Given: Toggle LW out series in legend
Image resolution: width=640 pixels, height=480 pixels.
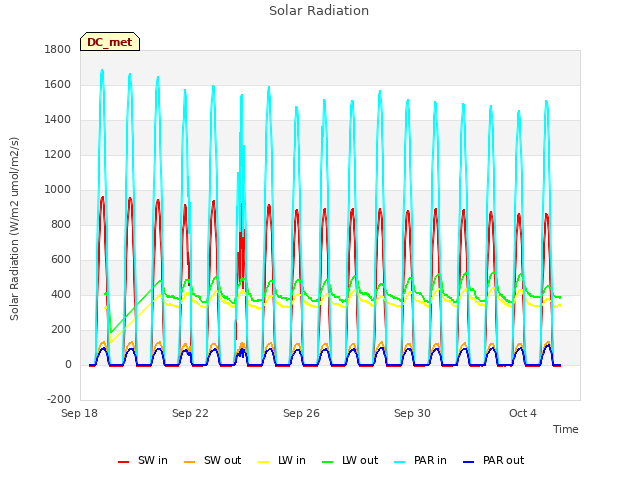Looking at the screenshot, I should click(350, 460).
